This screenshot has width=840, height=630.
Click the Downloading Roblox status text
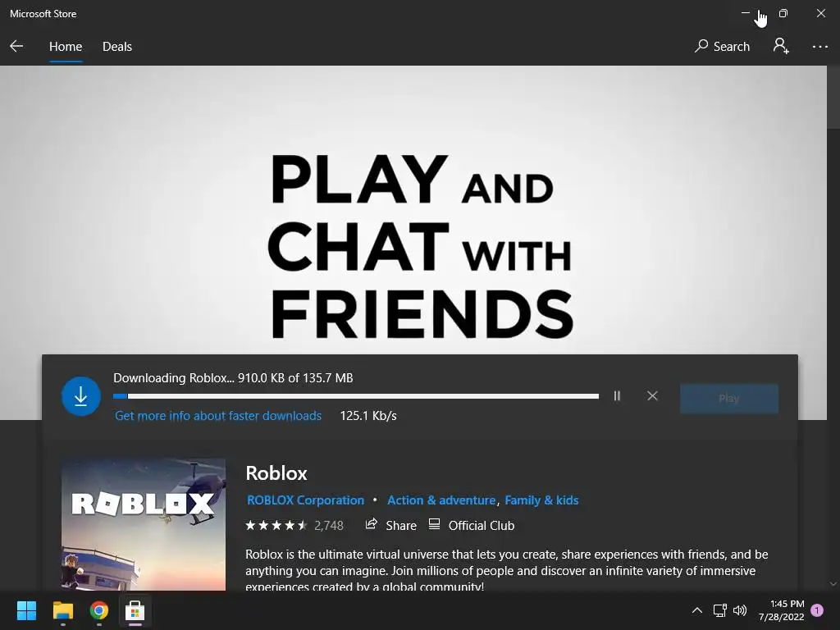coord(233,377)
